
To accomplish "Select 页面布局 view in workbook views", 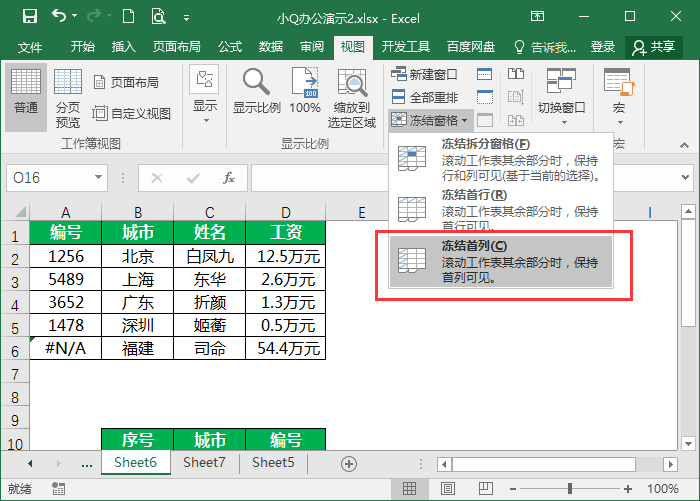I will 126,83.
